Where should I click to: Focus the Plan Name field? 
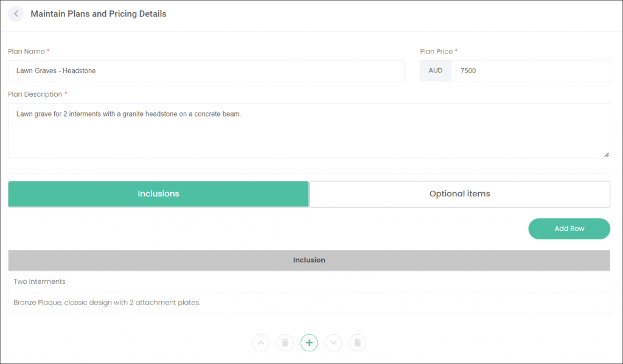point(206,70)
